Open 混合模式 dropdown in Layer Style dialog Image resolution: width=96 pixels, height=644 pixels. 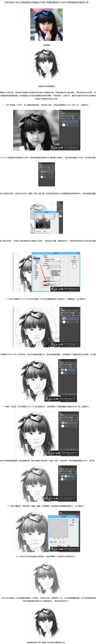(x=56, y=259)
